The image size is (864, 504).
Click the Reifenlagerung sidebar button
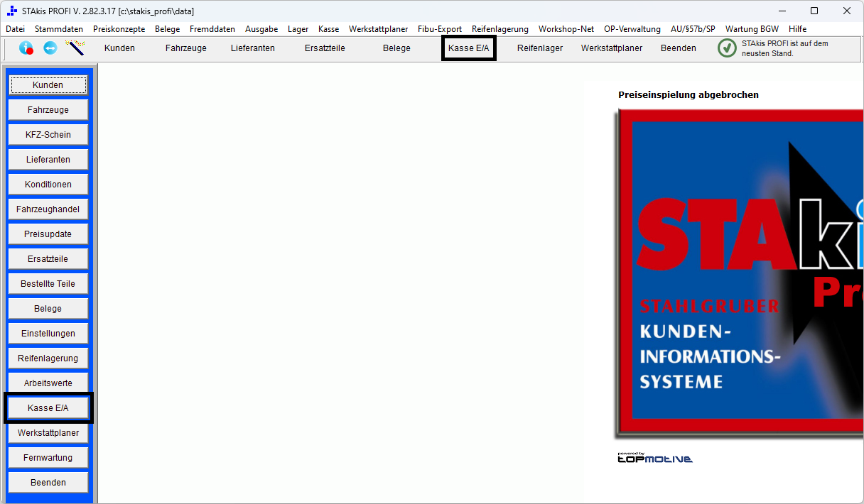[48, 358]
